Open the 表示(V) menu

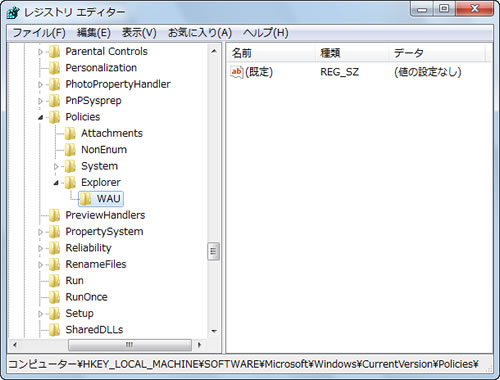tap(139, 33)
